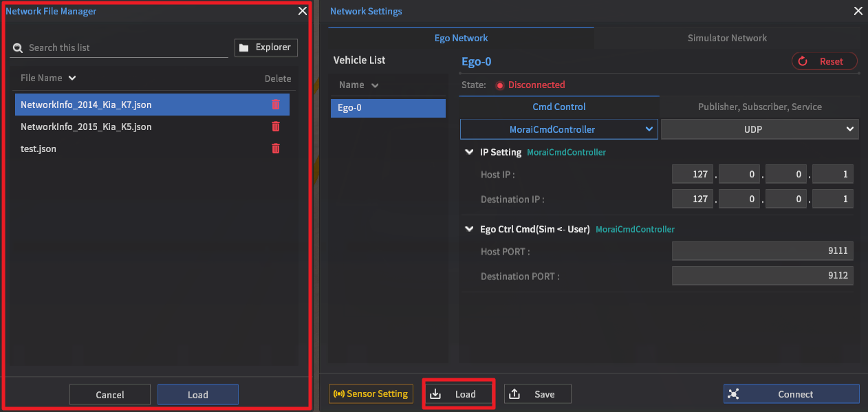Switch to the Simulator Network tab
Screen dimensions: 868x412
727,38
